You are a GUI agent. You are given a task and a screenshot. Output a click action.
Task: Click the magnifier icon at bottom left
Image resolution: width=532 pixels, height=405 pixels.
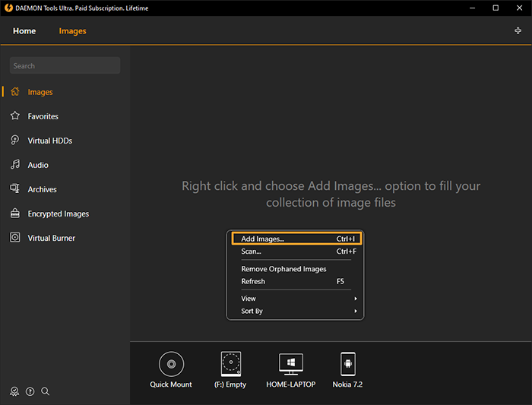coord(45,391)
